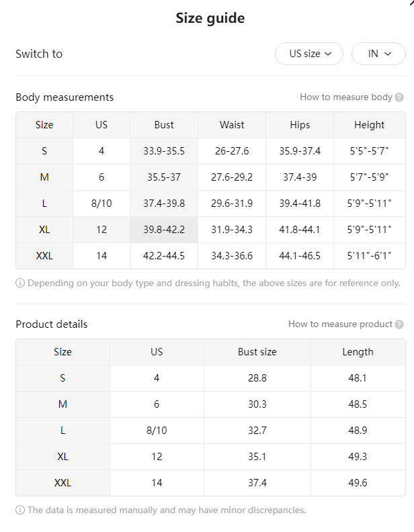
Task: Click the S row label in Body measurements
Action: pyautogui.click(x=44, y=151)
